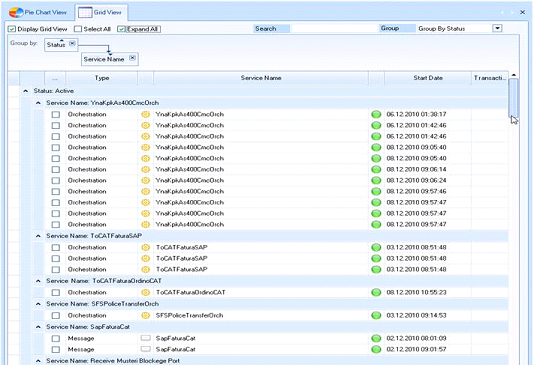Image resolution: width=533 pixels, height=365 pixels.
Task: Tick checkbox of SapFaturaCat 02.12.2010 08:01:09 message
Action: click(56, 338)
